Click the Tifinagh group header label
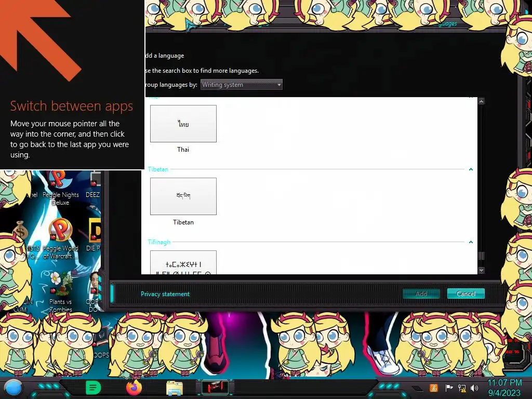 159,242
